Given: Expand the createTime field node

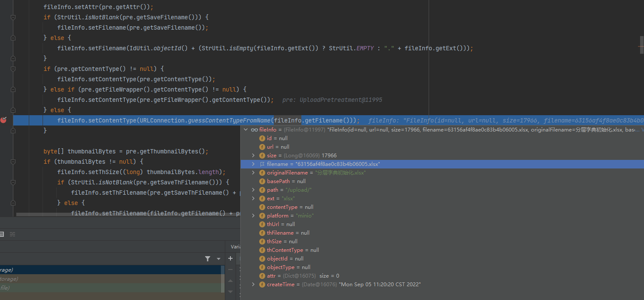Looking at the screenshot, I should coord(254,284).
